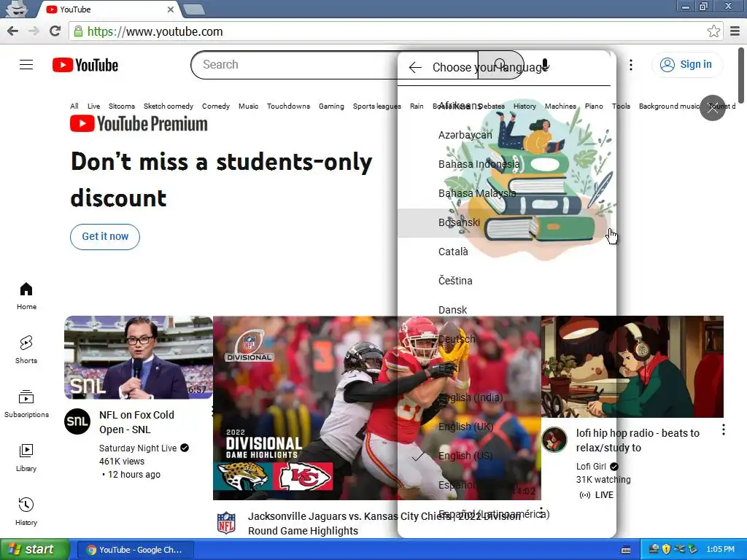Go back in the browser
Image resolution: width=747 pixels, height=560 pixels.
(13, 31)
